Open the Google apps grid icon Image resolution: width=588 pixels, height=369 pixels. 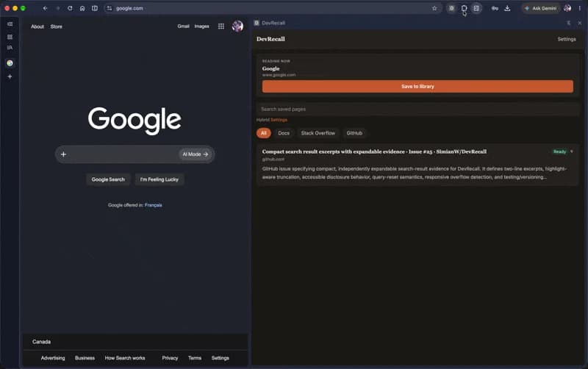point(221,26)
